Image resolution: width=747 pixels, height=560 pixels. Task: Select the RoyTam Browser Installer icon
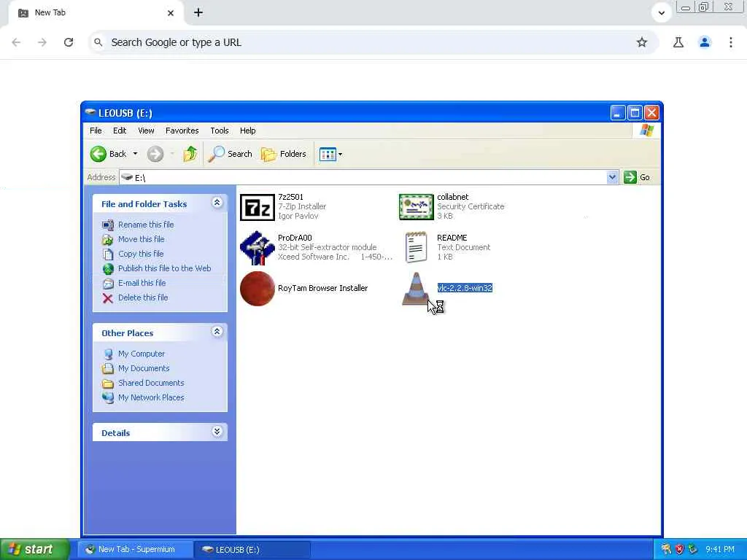258,289
